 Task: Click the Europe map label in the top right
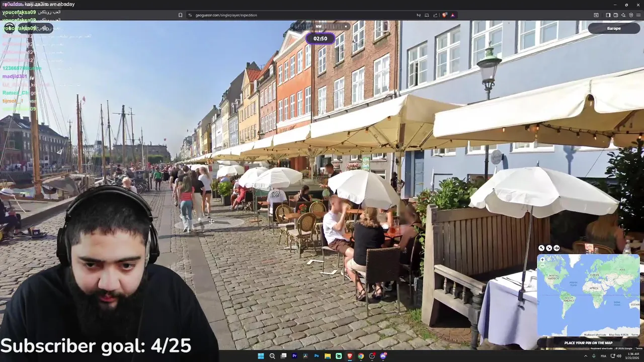[614, 28]
